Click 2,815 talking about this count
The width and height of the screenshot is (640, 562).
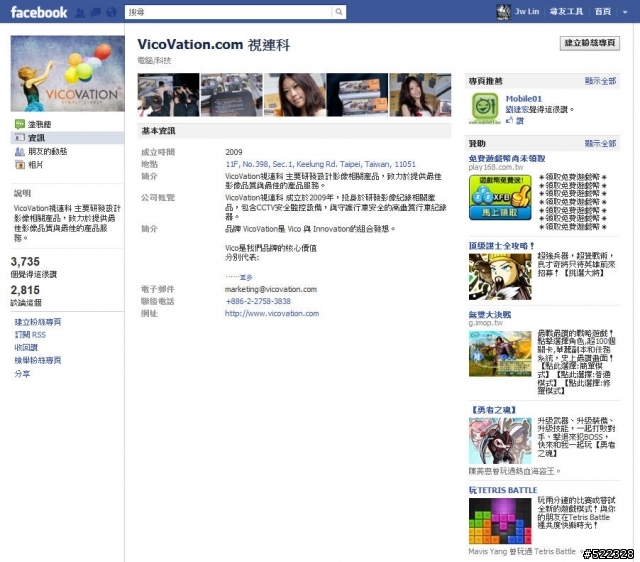pos(25,290)
